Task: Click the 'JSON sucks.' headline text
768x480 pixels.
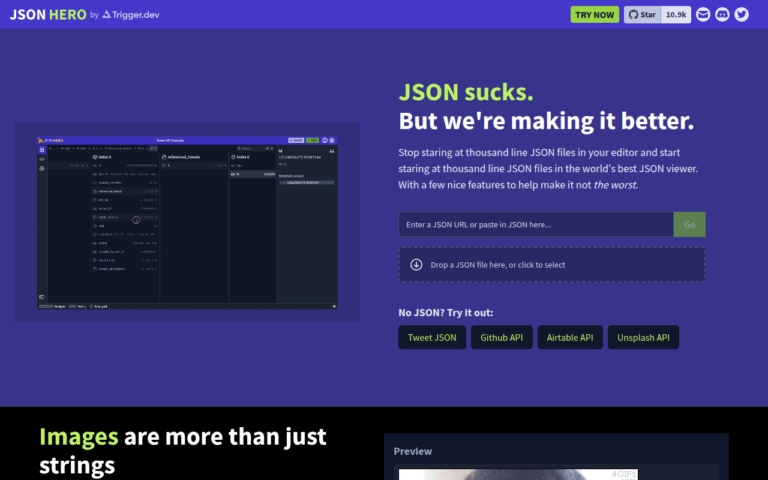Action: [466, 92]
